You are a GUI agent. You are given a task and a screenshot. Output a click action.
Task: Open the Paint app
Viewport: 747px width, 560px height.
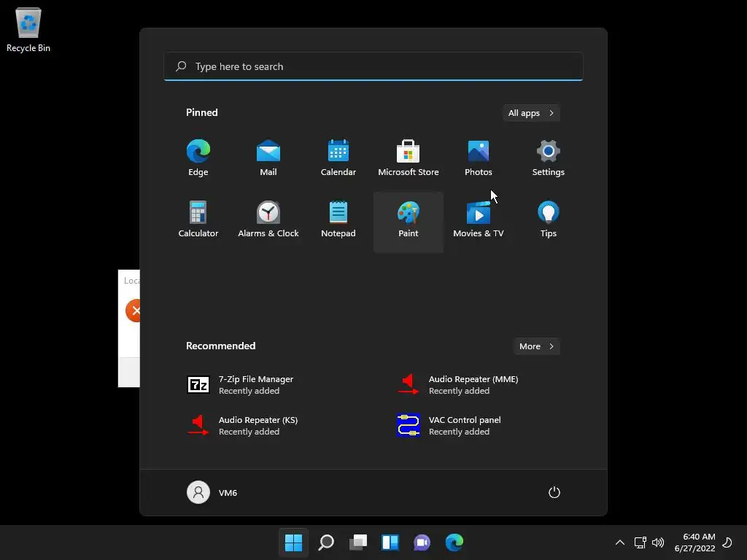[x=409, y=222]
